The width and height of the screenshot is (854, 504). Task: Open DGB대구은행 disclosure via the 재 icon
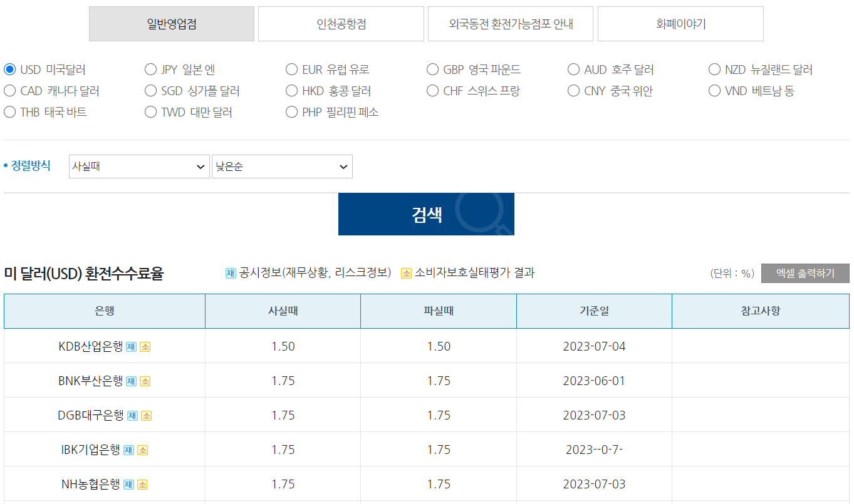coord(132,415)
